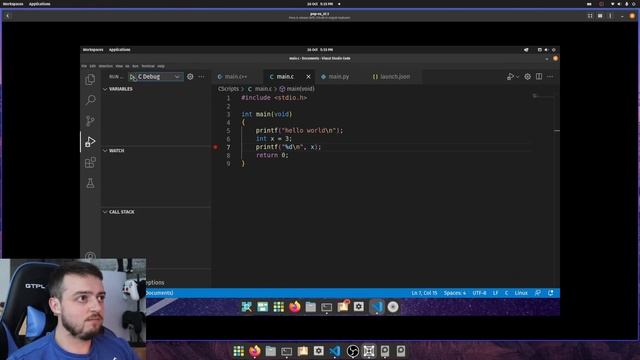Open Settings gear in inner VM dock

[359, 307]
